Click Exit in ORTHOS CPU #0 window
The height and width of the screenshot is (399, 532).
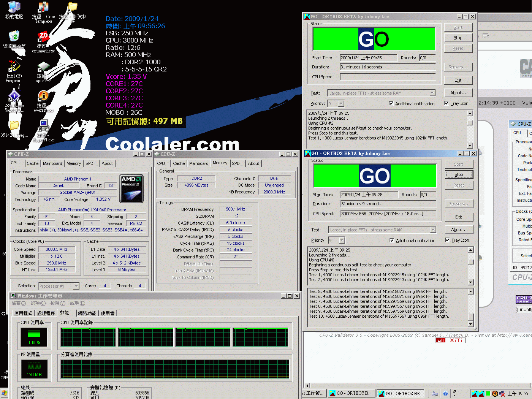pos(459,217)
